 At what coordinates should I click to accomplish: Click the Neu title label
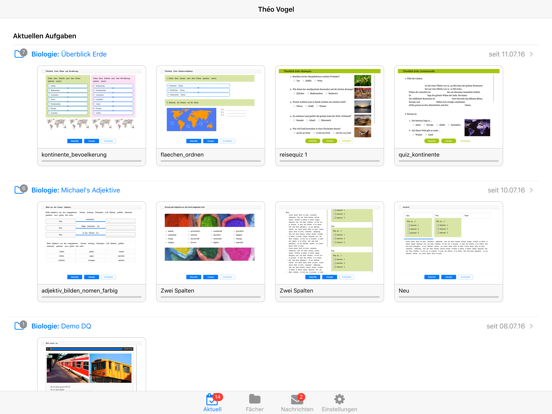[x=404, y=290]
